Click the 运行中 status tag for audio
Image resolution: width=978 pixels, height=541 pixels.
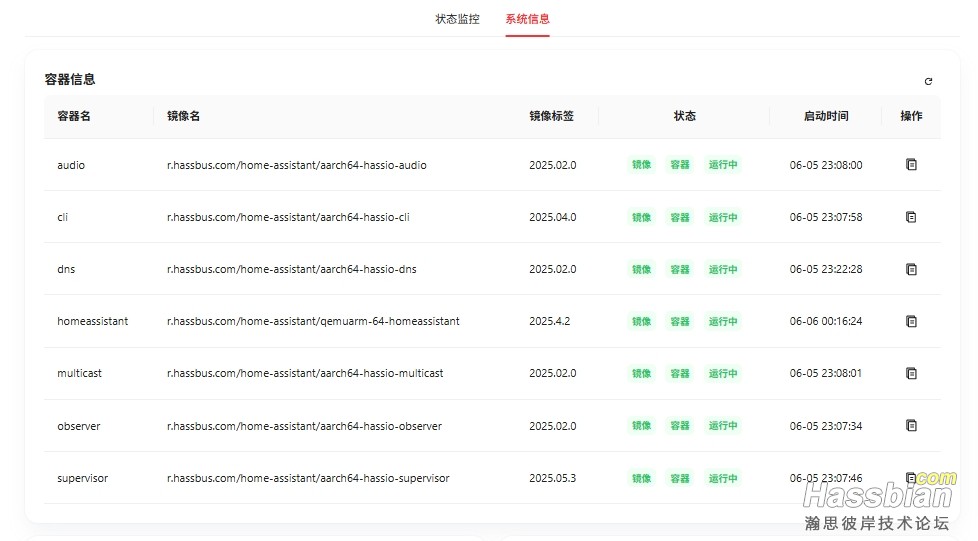(723, 165)
